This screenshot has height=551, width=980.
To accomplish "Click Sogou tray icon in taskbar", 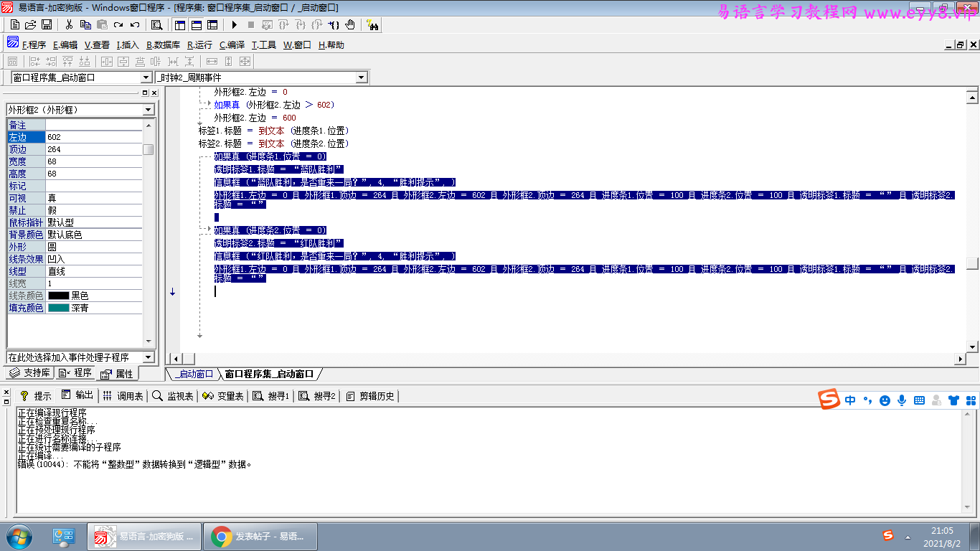I will [x=888, y=536].
